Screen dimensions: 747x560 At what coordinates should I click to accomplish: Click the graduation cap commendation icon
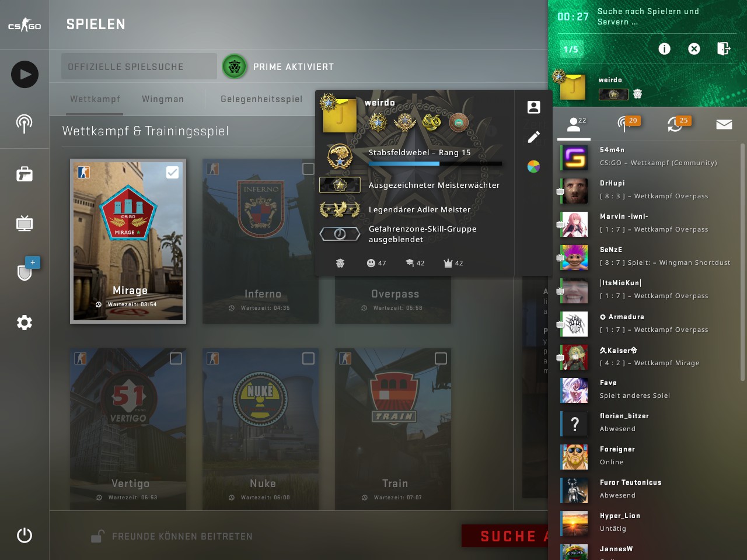pos(410,263)
